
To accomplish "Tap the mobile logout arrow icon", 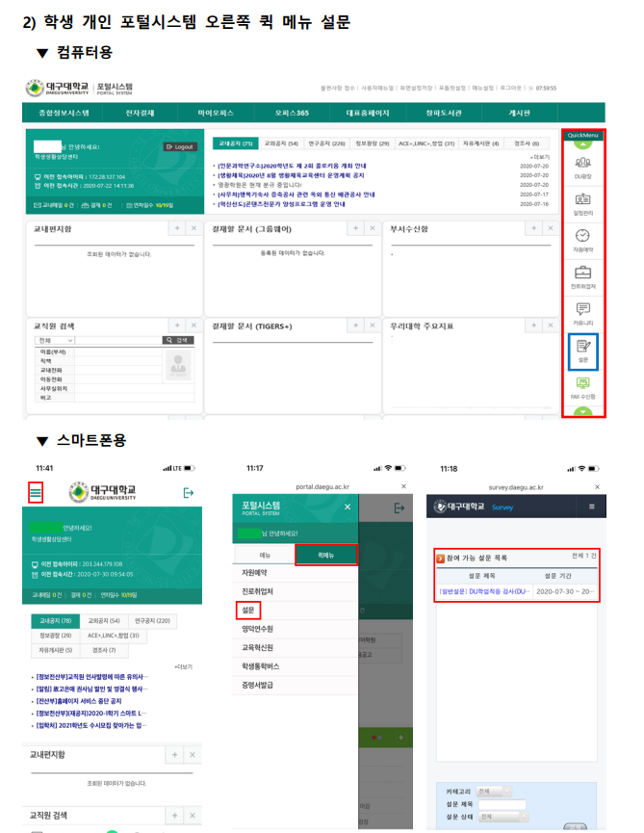I will click(x=189, y=492).
